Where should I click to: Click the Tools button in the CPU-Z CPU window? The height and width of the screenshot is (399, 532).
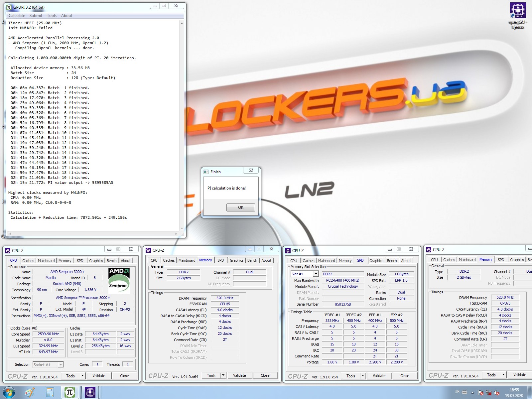click(x=70, y=376)
